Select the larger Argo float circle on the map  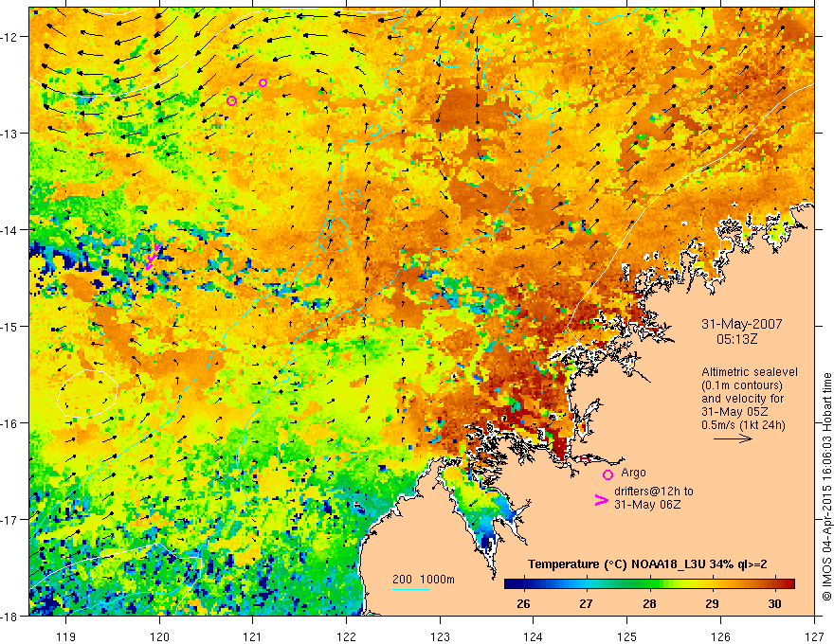click(x=231, y=101)
